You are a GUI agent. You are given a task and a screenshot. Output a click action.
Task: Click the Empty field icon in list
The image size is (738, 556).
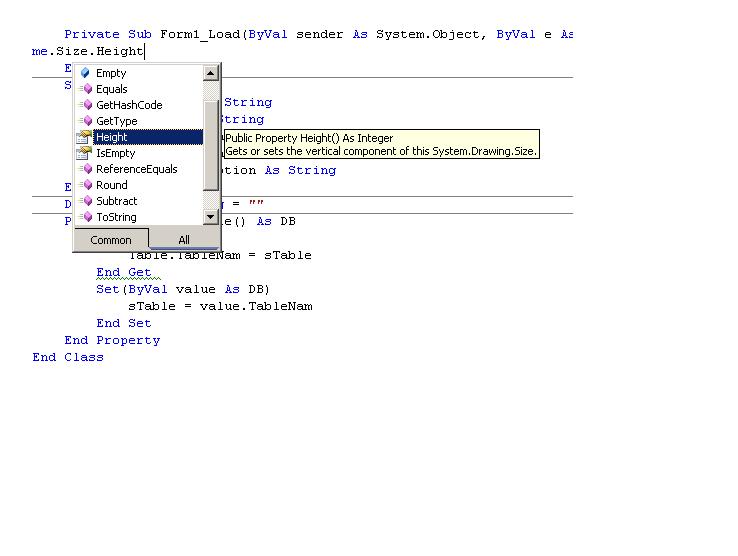click(x=85, y=73)
